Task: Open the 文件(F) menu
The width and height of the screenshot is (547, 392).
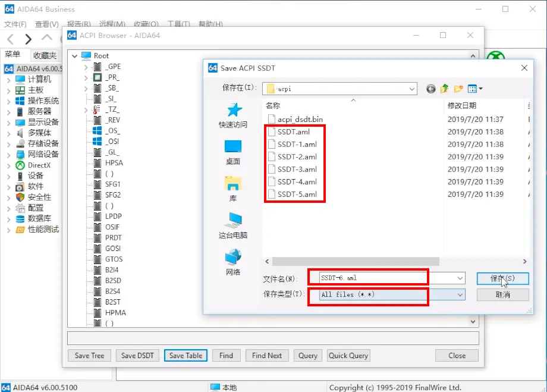Action: [x=15, y=24]
